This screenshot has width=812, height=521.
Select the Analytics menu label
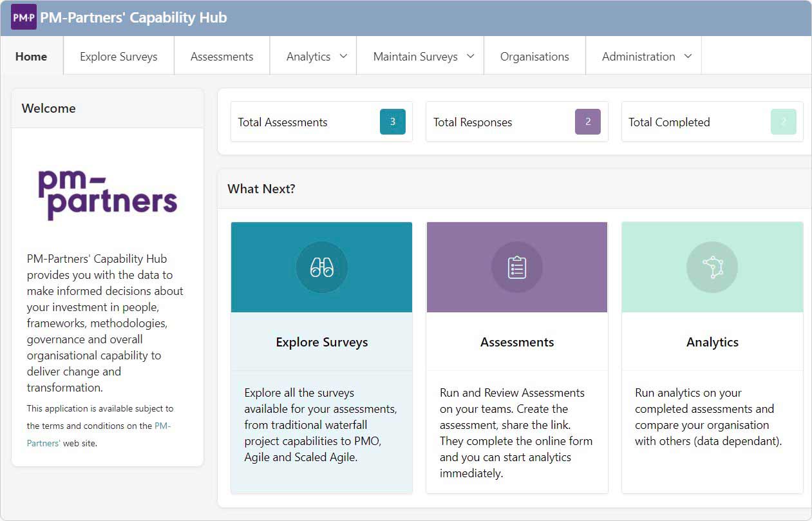tap(308, 57)
